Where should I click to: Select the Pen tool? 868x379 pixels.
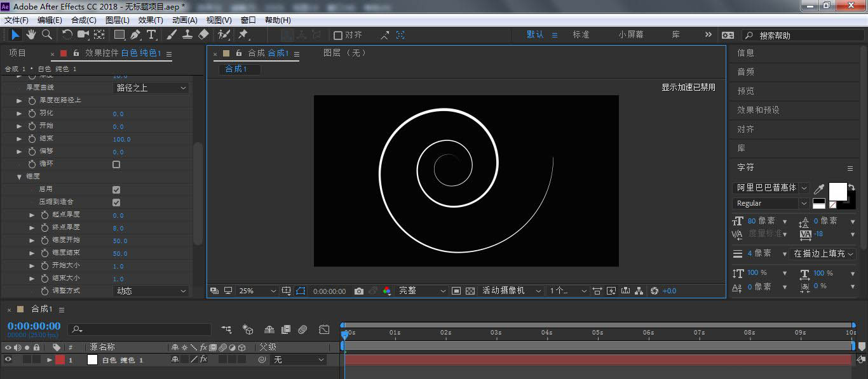click(135, 35)
